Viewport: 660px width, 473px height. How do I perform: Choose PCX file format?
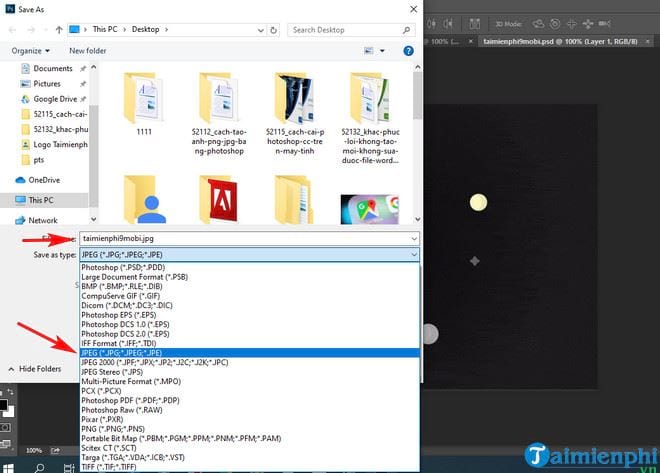tap(250, 391)
